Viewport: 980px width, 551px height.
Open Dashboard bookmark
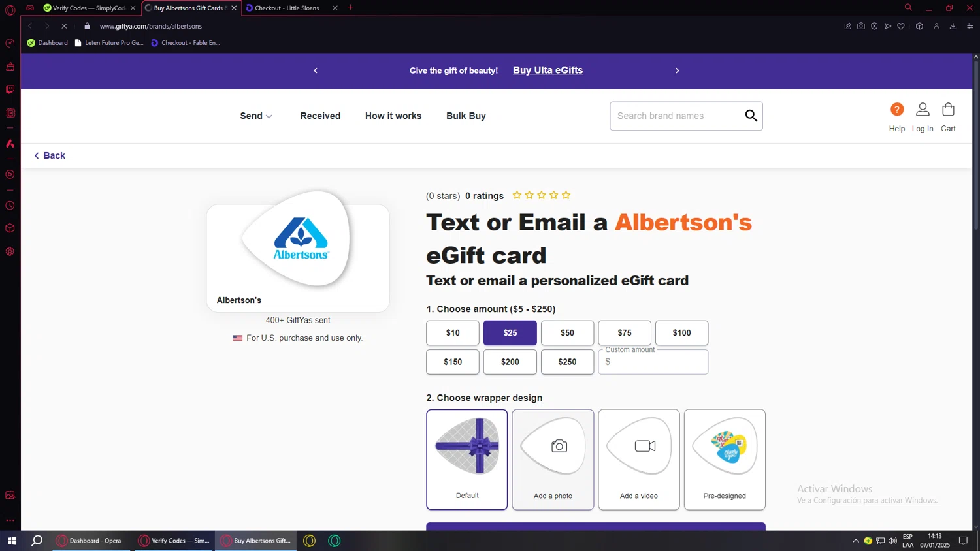[47, 43]
